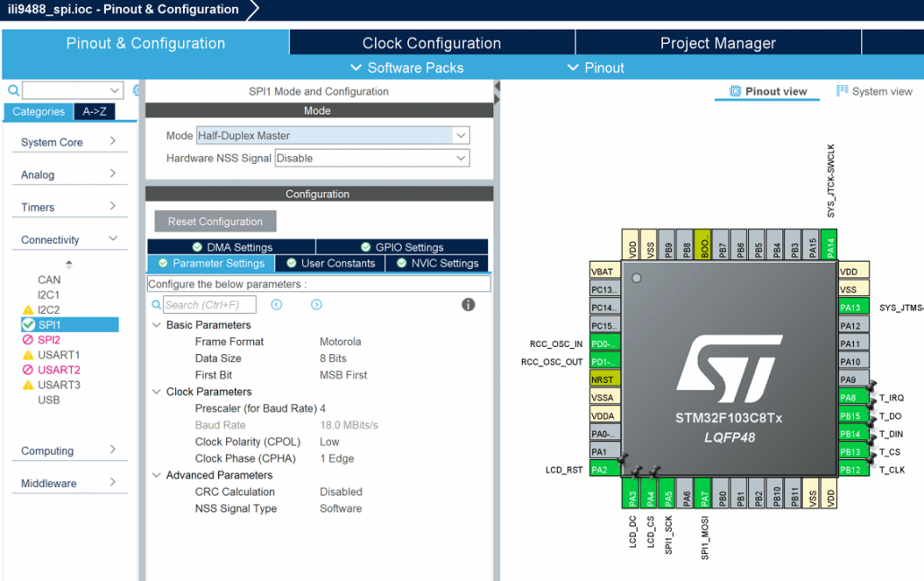Click the parameter search input field
The width and height of the screenshot is (924, 581).
click(209, 305)
